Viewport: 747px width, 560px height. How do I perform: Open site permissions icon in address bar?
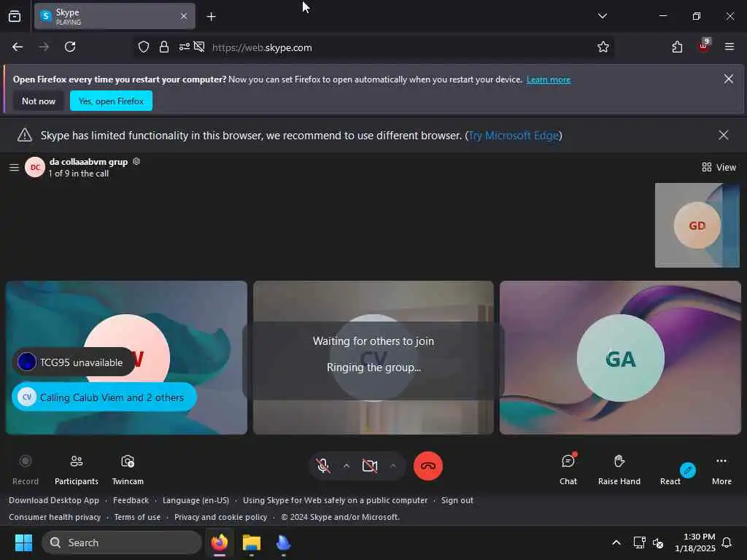(184, 47)
